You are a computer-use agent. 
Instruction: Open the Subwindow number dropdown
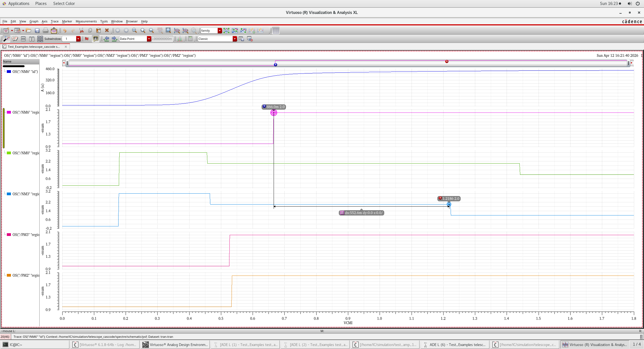[x=78, y=39]
